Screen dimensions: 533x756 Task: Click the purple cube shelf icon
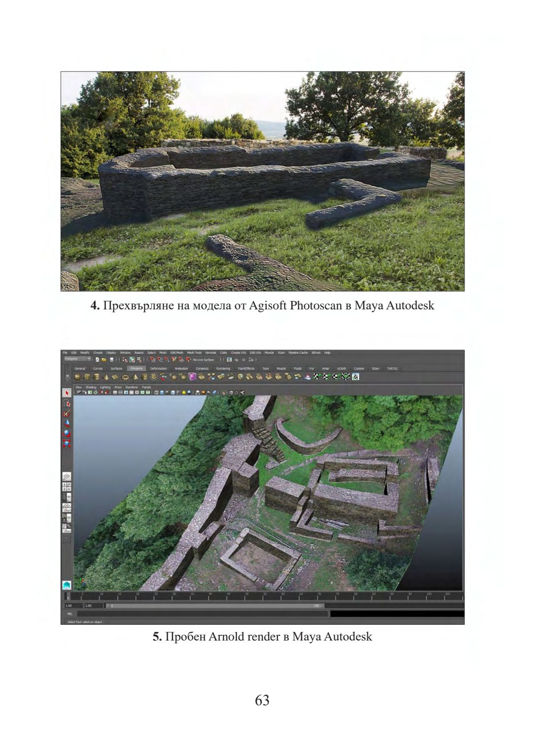click(192, 377)
